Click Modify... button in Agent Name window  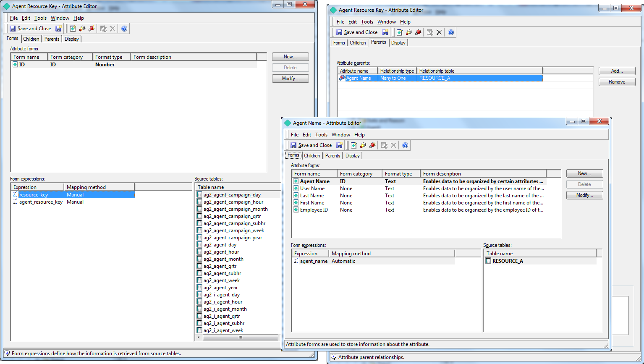584,195
